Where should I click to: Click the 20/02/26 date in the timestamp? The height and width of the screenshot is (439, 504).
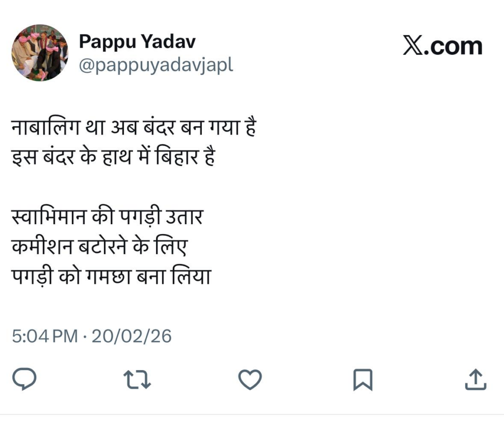point(131,336)
